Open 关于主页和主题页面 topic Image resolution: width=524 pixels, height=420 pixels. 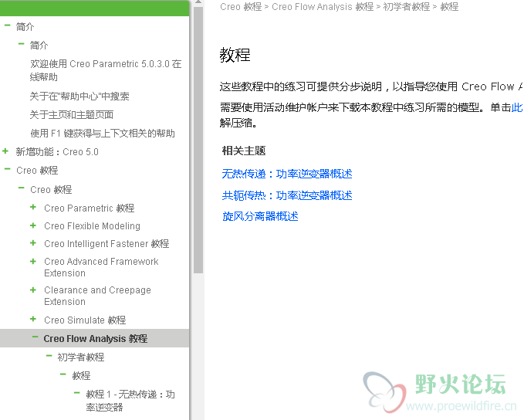point(72,115)
